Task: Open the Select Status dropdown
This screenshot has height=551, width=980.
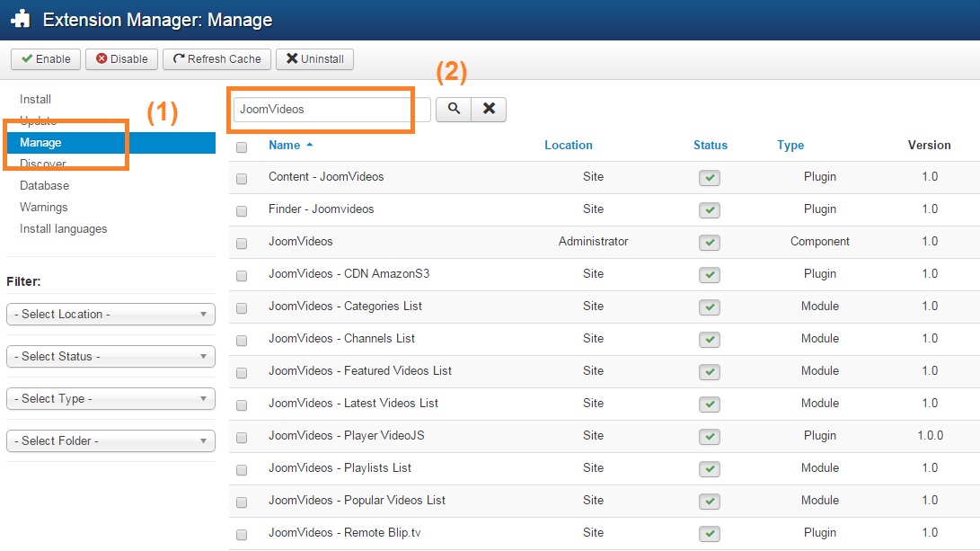Action: point(110,357)
